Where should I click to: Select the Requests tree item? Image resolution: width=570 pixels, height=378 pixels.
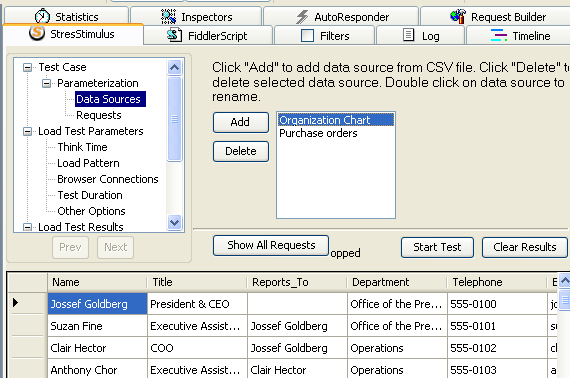pos(99,115)
